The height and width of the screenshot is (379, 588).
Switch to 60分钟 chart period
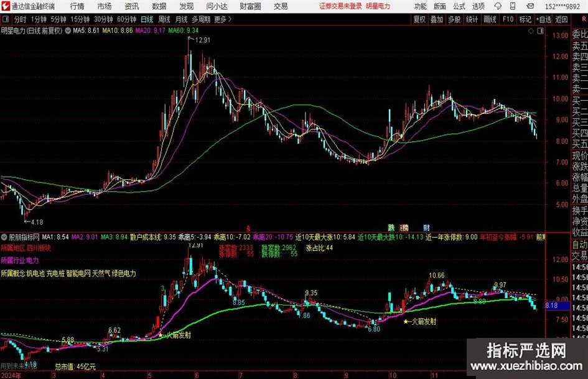tap(127, 19)
